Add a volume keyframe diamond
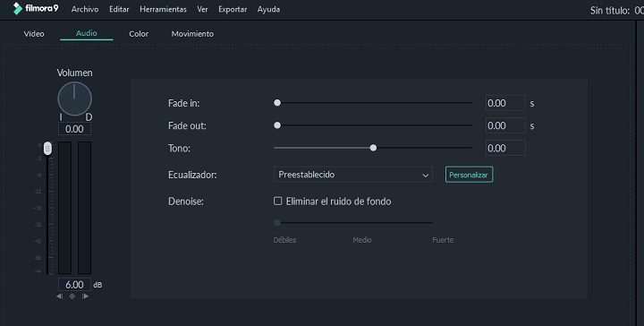This screenshot has height=326, width=644. point(72,296)
